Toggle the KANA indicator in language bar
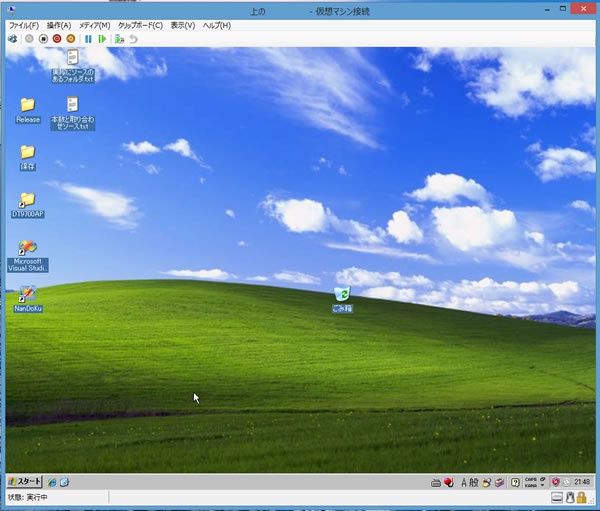600x511 pixels. click(x=530, y=485)
